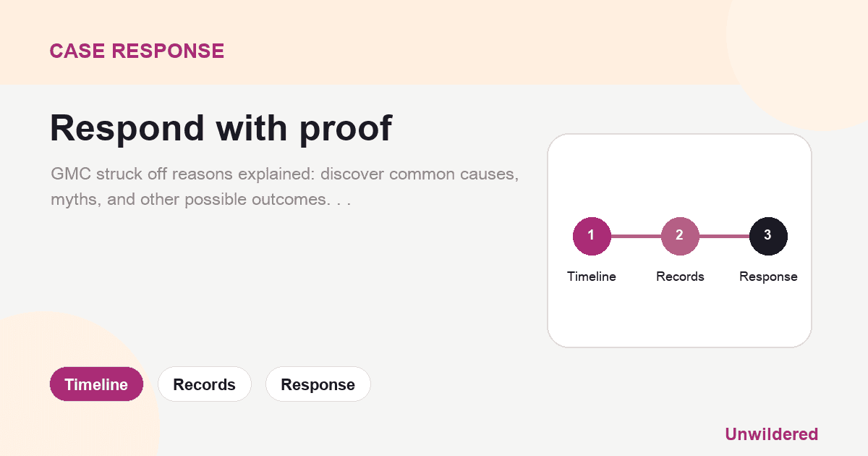Click the dark step 3 circle

pos(768,236)
